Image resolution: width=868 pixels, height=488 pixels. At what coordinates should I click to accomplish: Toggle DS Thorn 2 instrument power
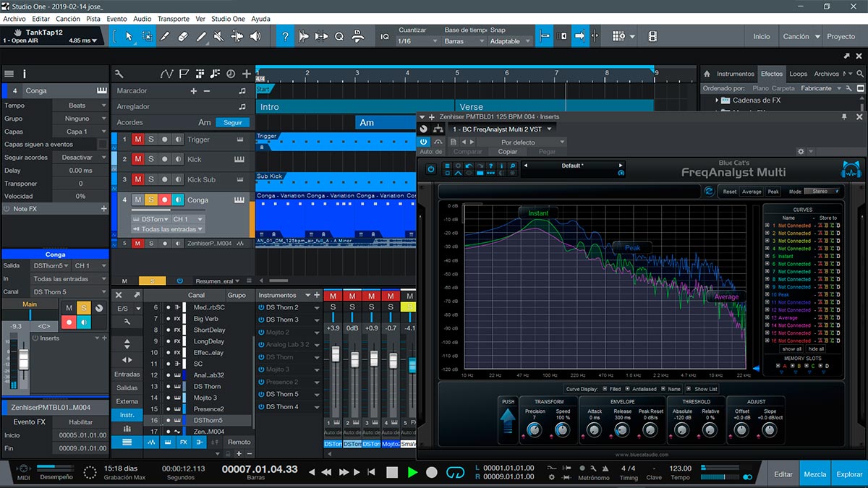[261, 307]
